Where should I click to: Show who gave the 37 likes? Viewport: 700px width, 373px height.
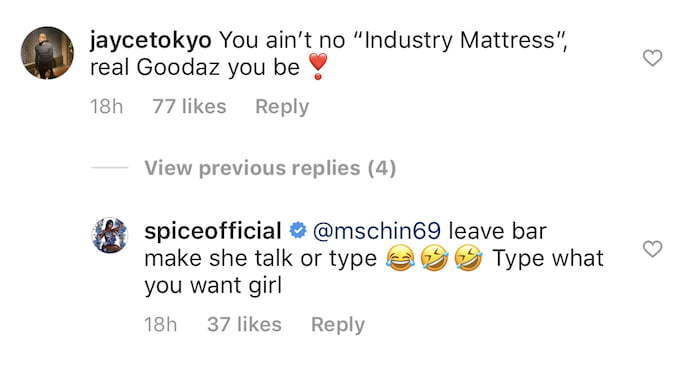click(244, 324)
